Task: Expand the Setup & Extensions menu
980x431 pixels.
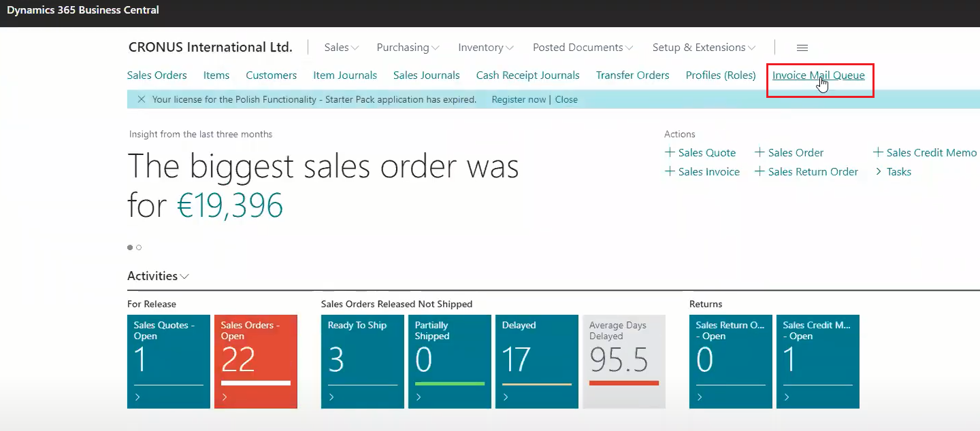Action: tap(704, 48)
